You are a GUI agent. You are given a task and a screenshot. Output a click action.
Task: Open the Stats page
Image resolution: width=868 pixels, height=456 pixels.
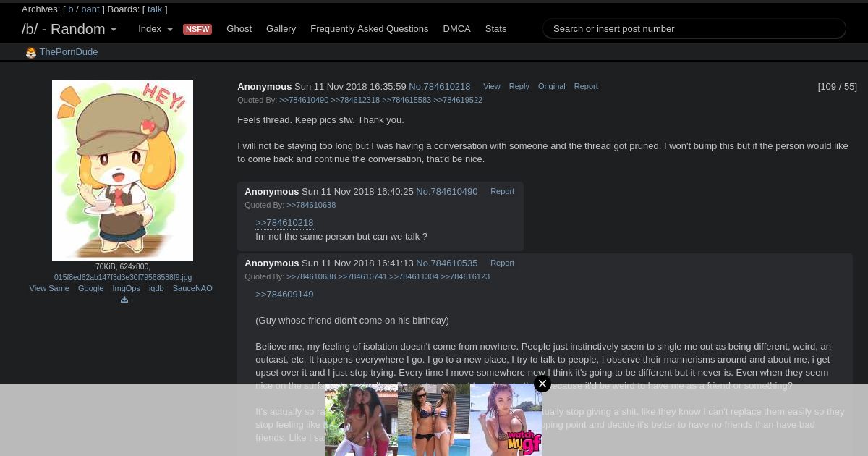(495, 29)
